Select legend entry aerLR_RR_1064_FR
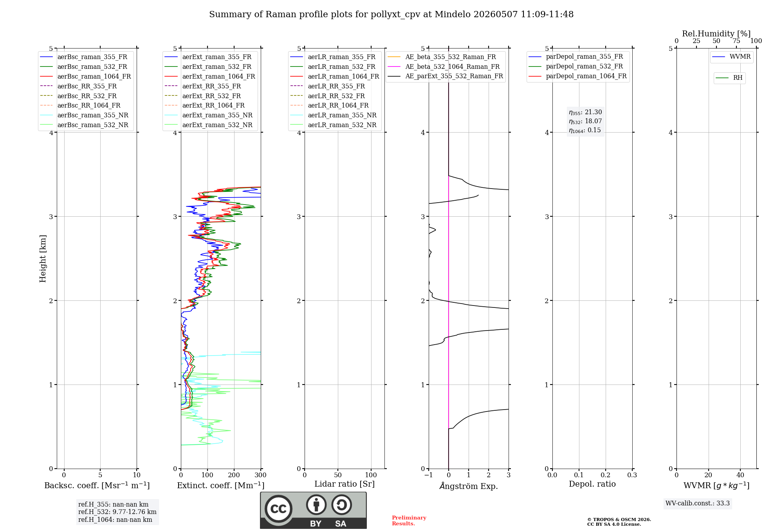The width and height of the screenshot is (783, 532). pyautogui.click(x=330, y=106)
